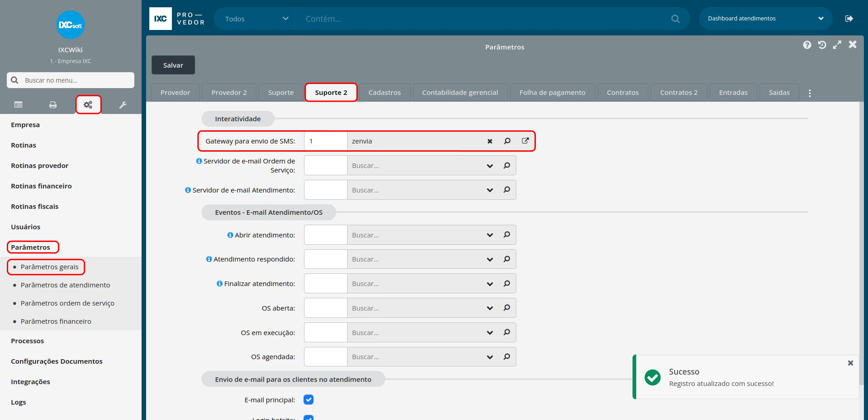Open the help question mark icon

(807, 45)
